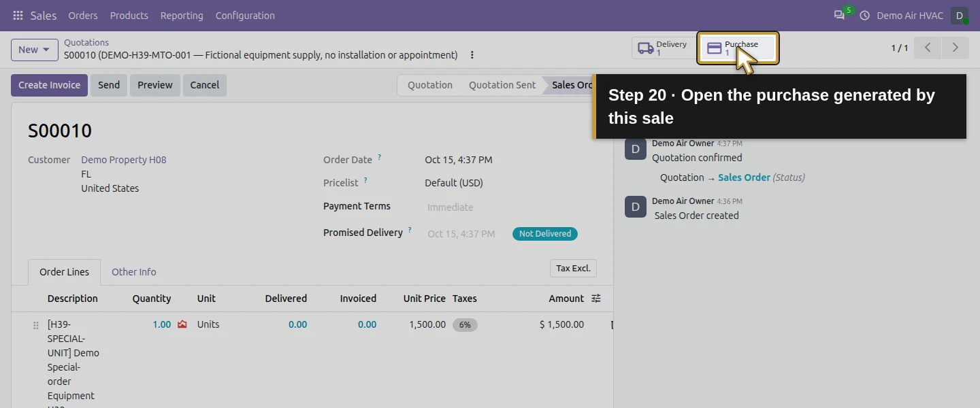The width and height of the screenshot is (980, 408).
Task: Click the Preview button
Action: pos(155,85)
